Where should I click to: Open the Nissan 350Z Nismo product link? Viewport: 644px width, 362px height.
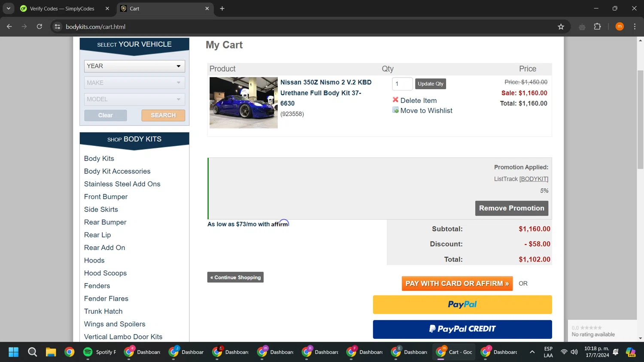326,93
